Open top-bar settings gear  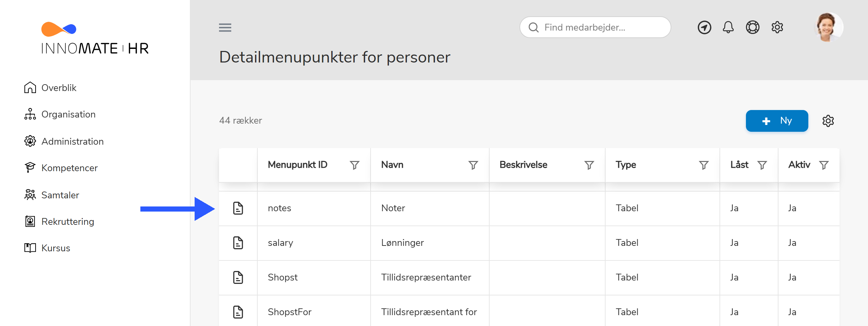pyautogui.click(x=777, y=27)
